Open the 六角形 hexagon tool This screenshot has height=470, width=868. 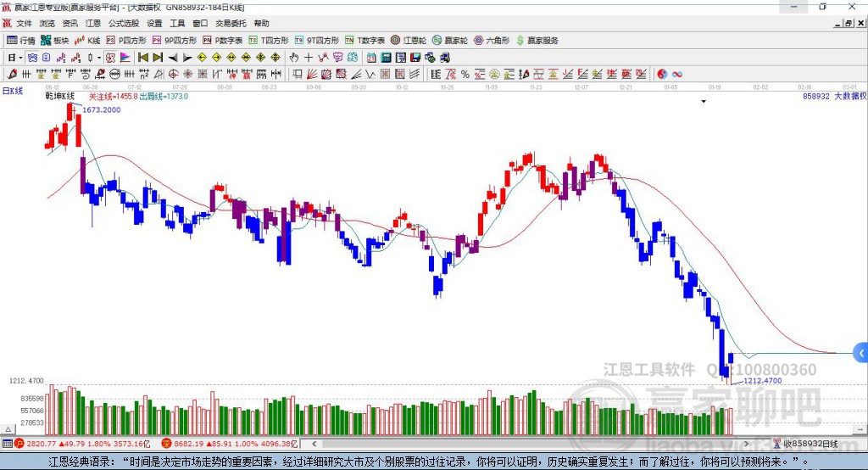(492, 41)
